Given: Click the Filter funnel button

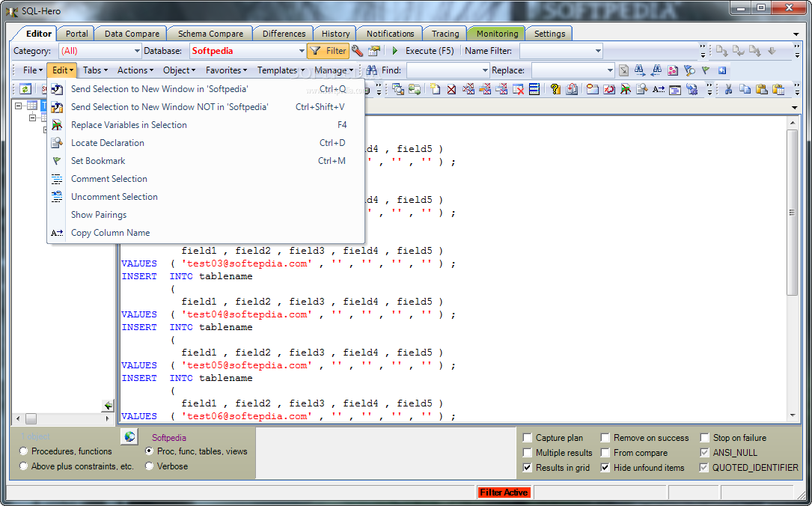Looking at the screenshot, I should tap(328, 51).
